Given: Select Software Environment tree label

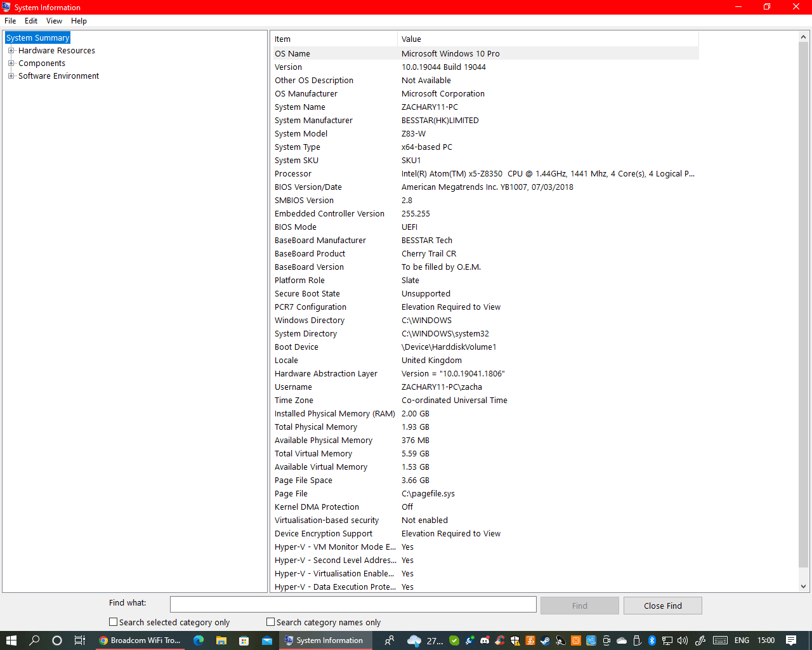Looking at the screenshot, I should 58,76.
